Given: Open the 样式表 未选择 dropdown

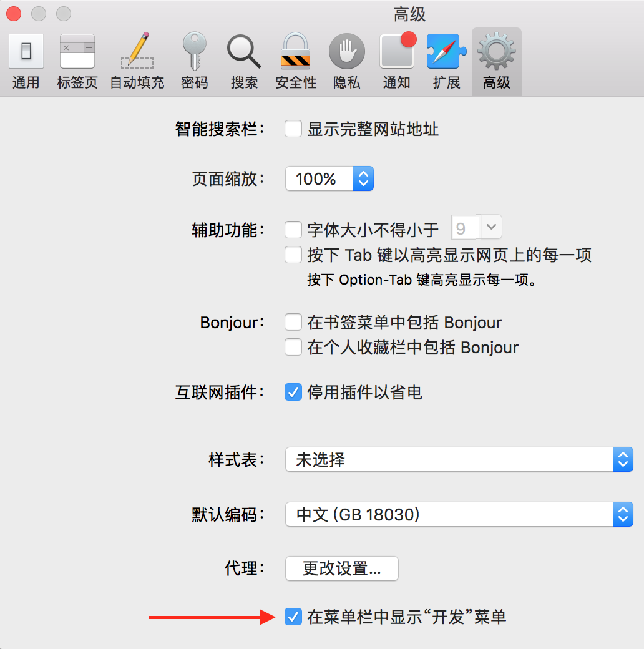Looking at the screenshot, I should (x=459, y=459).
